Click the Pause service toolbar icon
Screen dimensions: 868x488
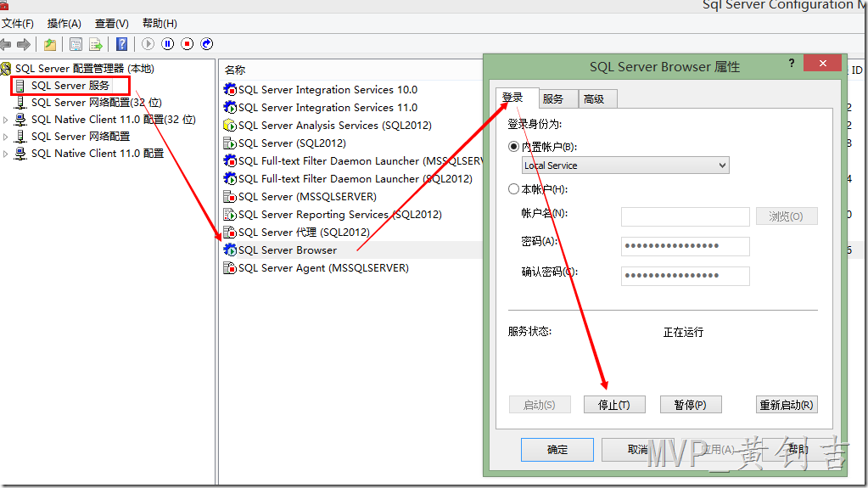pos(168,44)
